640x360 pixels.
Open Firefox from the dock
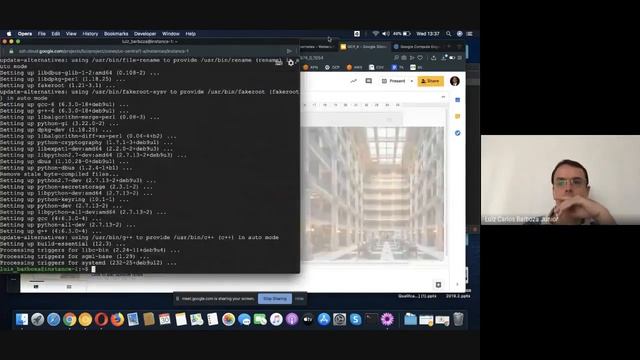pos(117,319)
